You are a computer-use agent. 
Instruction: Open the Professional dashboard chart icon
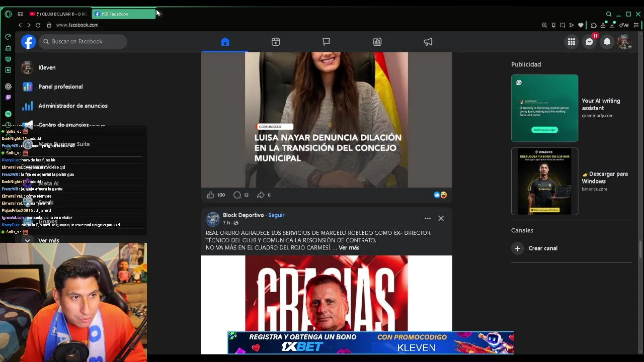click(377, 42)
